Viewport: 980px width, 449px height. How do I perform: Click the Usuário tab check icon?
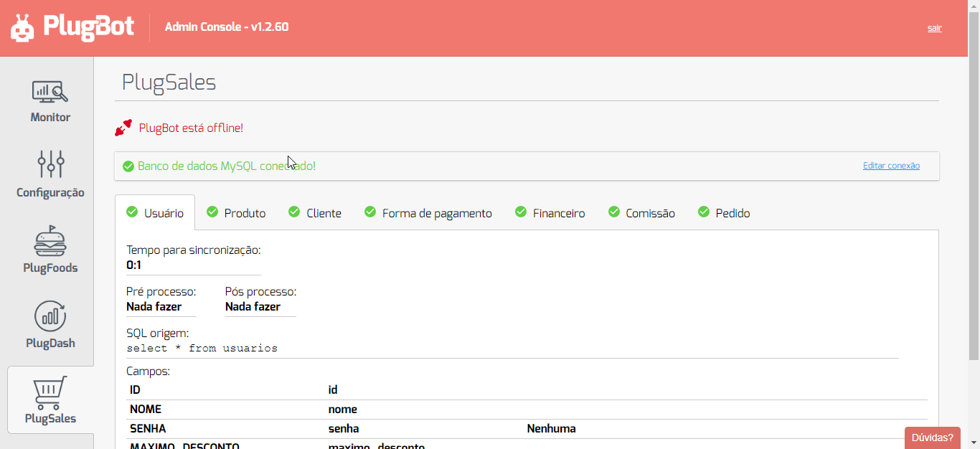[x=131, y=212]
